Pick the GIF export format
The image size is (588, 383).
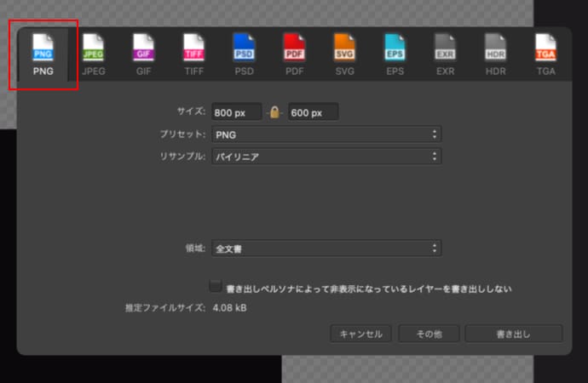[143, 53]
